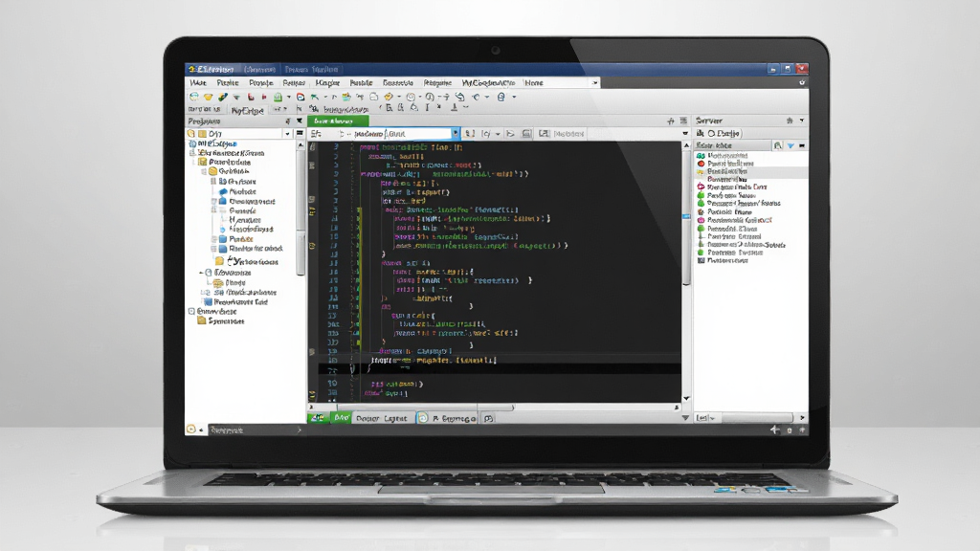Click the yellow open-folder icon in the main toolbar
The image size is (980, 551).
(208, 97)
